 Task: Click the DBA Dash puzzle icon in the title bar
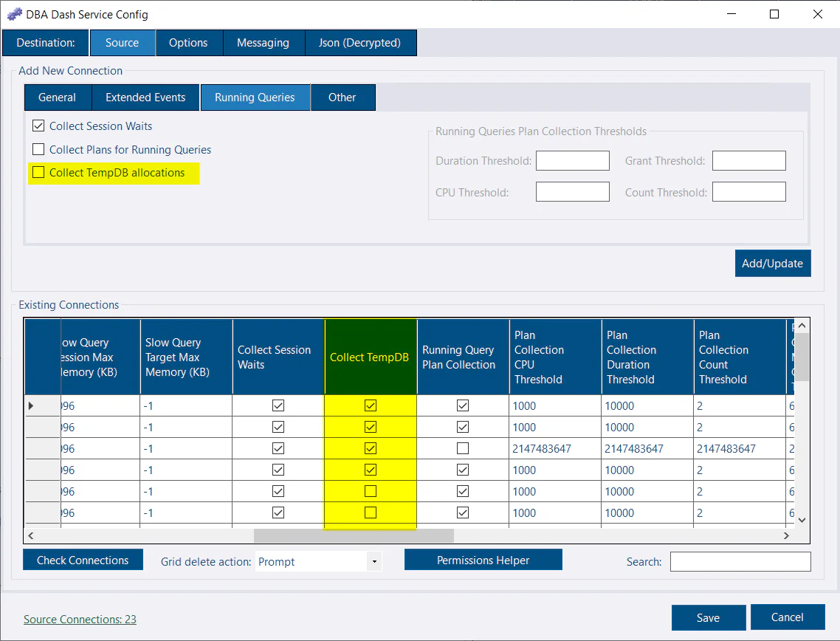[x=15, y=14]
